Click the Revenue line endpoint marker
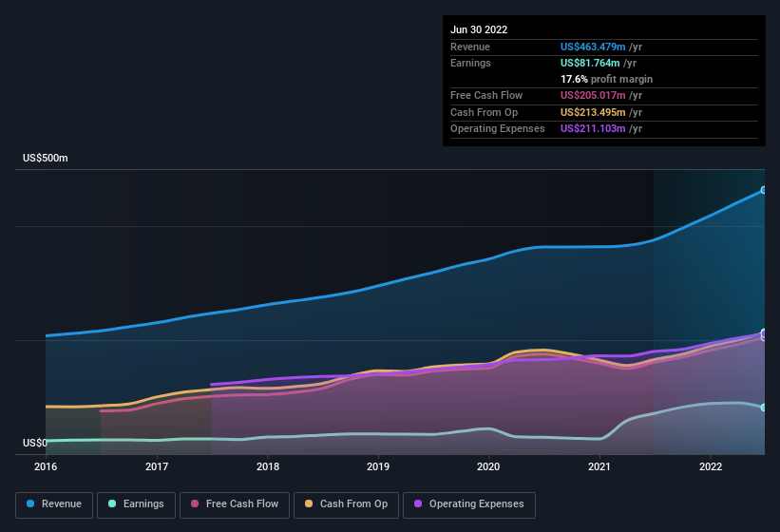780x532 pixels. [764, 190]
